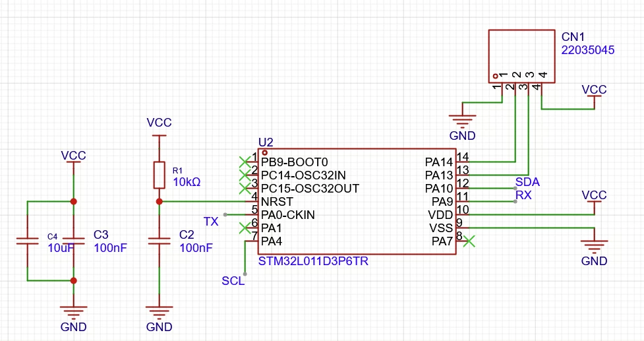Select the C3 100nF capacitor symbol
Screen dimensions: 644x341
[74, 241]
